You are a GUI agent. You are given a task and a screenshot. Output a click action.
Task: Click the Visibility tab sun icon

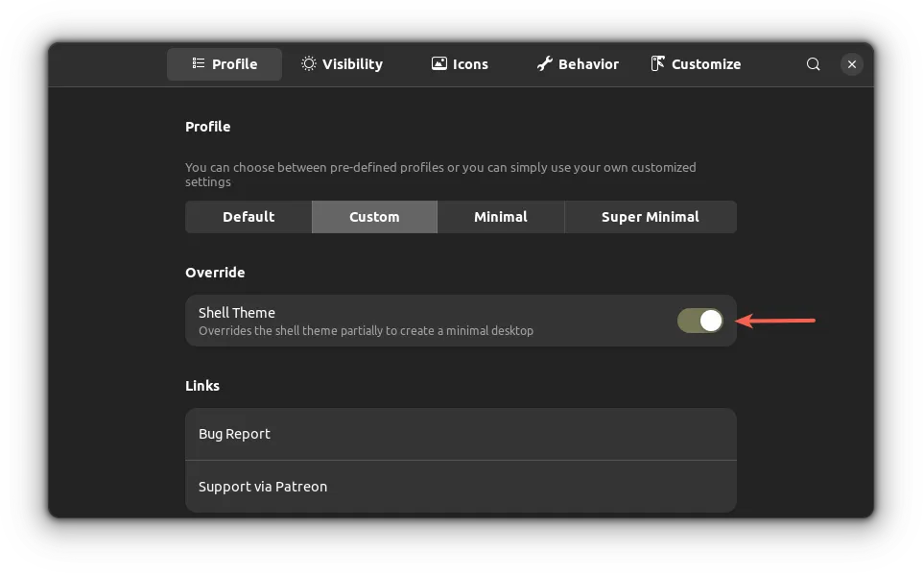(x=308, y=63)
